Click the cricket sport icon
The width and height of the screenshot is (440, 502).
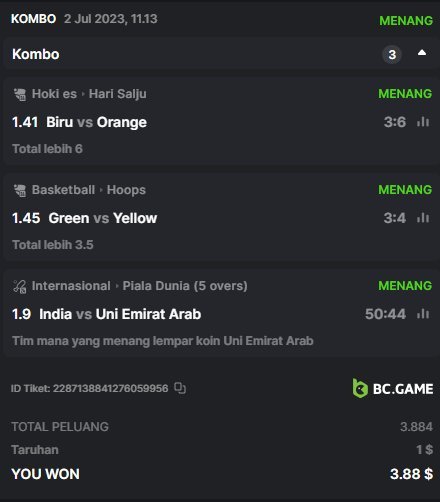coord(20,286)
